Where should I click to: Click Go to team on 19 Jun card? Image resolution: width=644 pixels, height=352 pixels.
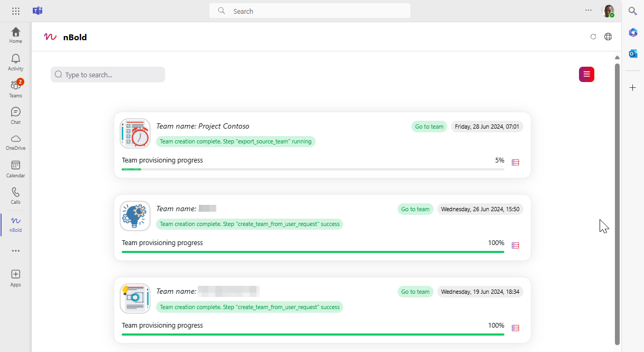(x=415, y=292)
